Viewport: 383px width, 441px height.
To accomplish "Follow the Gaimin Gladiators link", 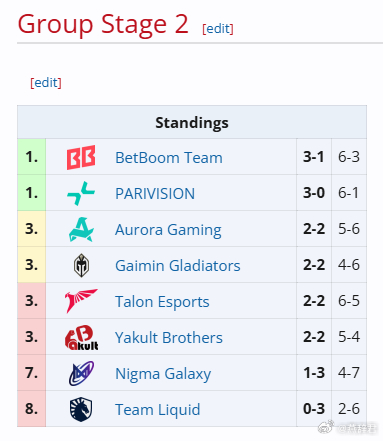I will click(178, 266).
